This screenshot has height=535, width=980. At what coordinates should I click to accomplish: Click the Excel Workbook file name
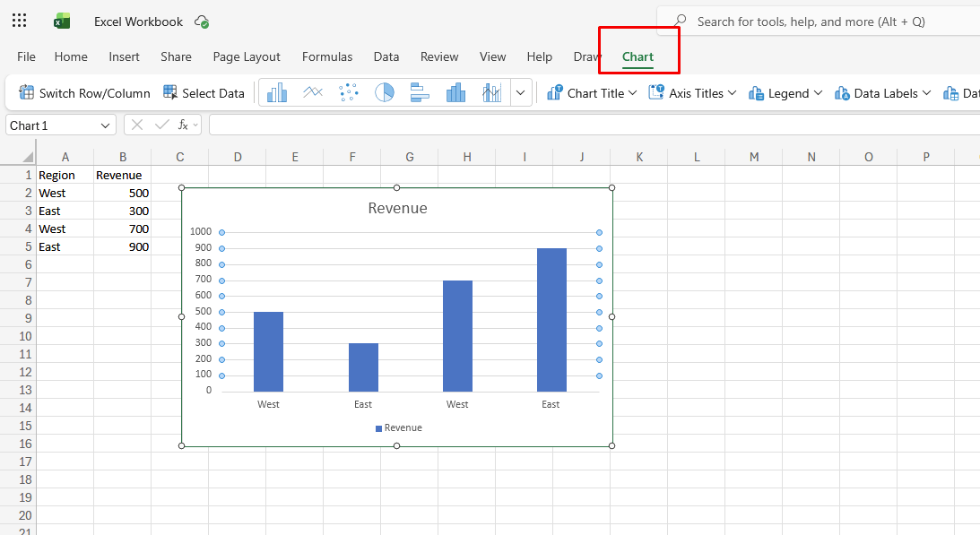click(139, 22)
